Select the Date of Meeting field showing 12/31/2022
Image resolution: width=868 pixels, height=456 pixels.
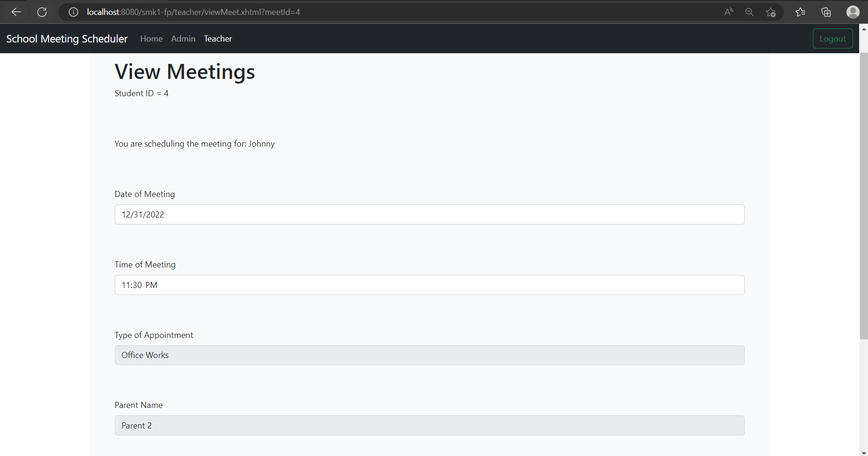pyautogui.click(x=429, y=214)
